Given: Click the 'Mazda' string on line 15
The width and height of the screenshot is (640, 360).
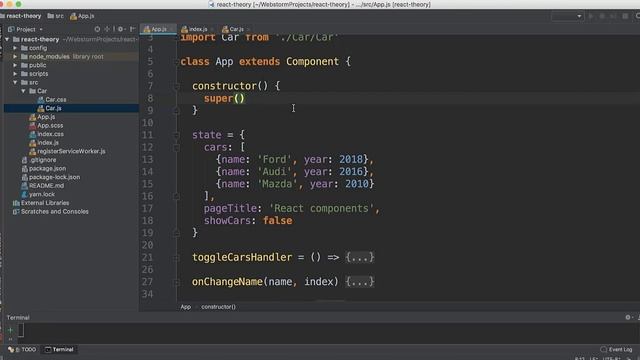Looking at the screenshot, I should click(278, 184).
